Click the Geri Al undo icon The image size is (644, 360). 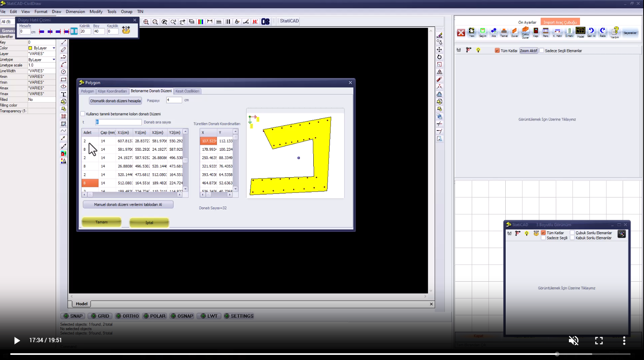tap(591, 32)
